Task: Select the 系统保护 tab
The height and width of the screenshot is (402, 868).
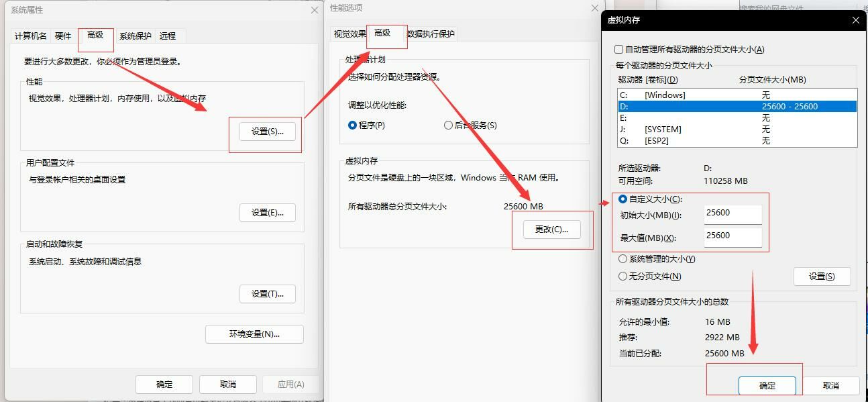Action: tap(135, 36)
